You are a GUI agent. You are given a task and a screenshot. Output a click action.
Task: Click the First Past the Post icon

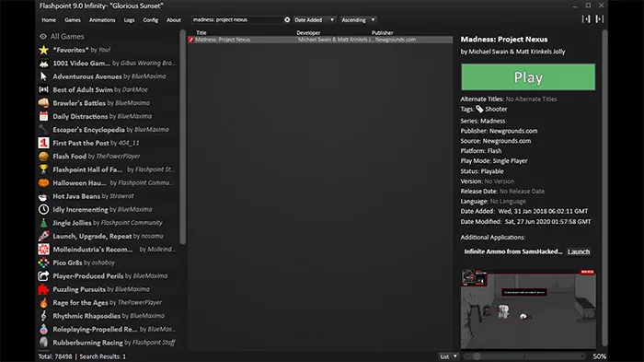43,143
